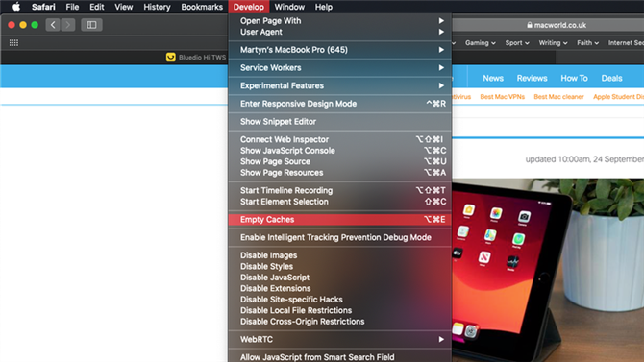644x362 pixels.
Task: Select Show JavaScript Console
Action: [340, 151]
